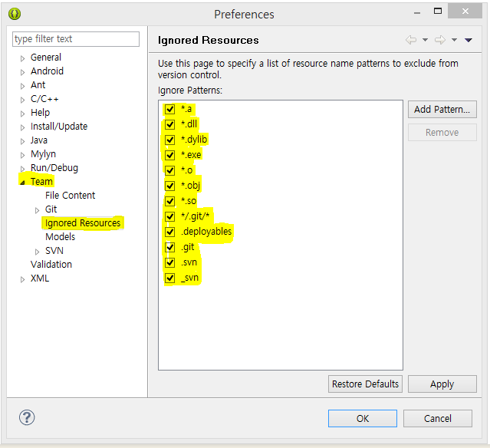Expand the Install/Update tree node
Viewport: 490px width, 448px height.
(22, 127)
